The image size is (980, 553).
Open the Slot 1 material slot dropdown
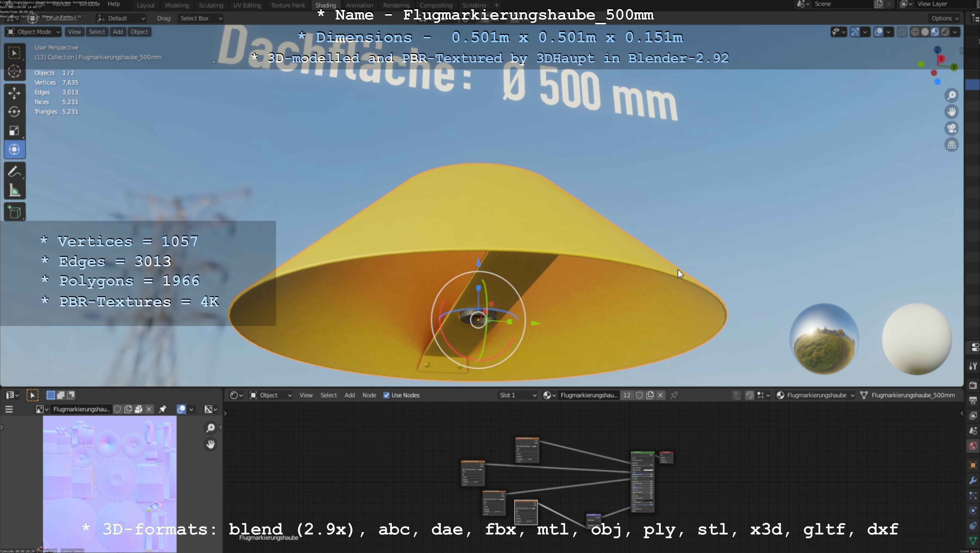coord(517,395)
